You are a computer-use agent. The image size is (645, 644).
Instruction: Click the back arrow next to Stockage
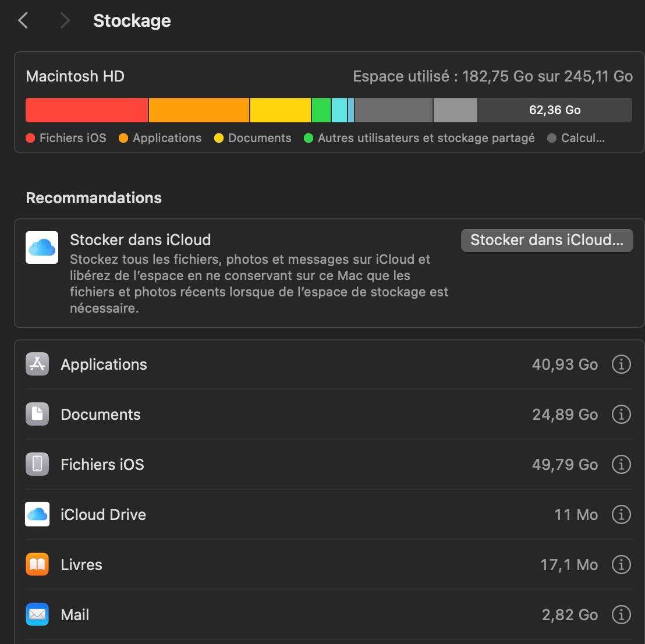coord(23,21)
